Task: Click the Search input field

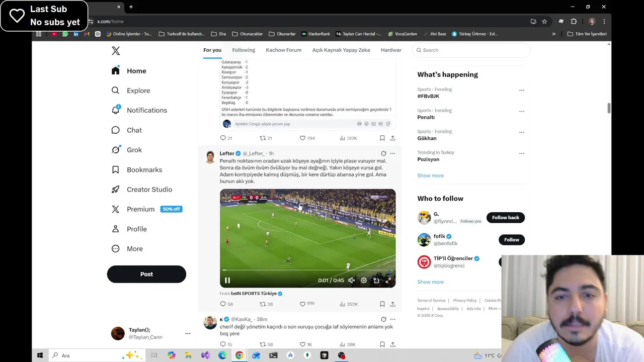Action: coord(471,50)
